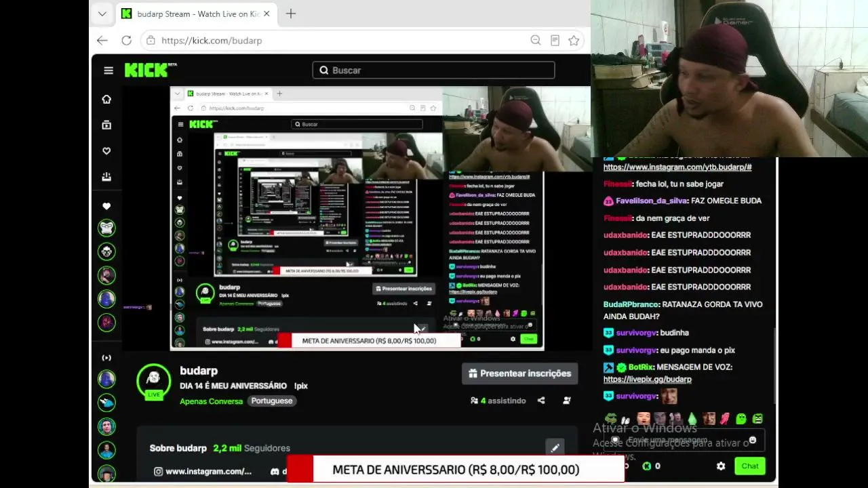The image size is (868, 488).
Task: Click the stream title "DIA 14 É MEU ANIVERSÁRIO"
Action: tap(233, 386)
